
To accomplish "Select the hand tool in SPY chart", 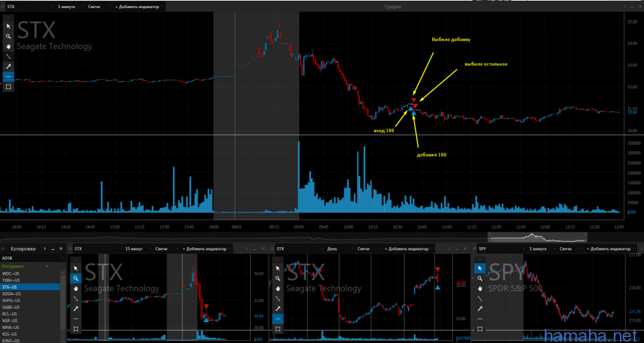I will click(480, 288).
